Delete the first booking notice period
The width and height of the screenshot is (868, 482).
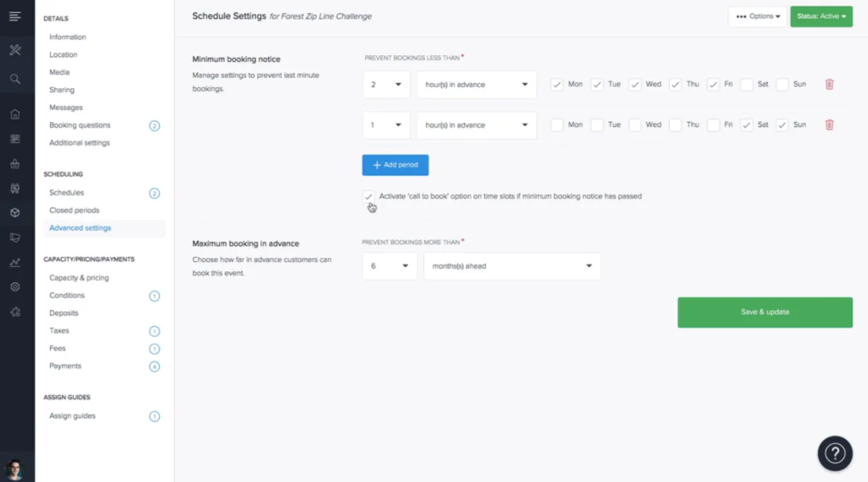pyautogui.click(x=829, y=84)
